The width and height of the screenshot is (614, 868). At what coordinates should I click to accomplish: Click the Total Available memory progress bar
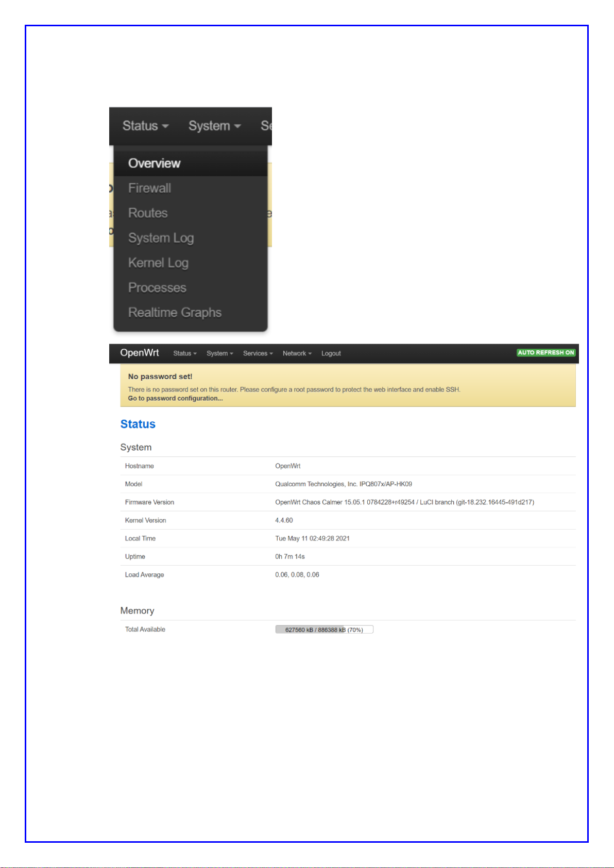click(x=324, y=629)
